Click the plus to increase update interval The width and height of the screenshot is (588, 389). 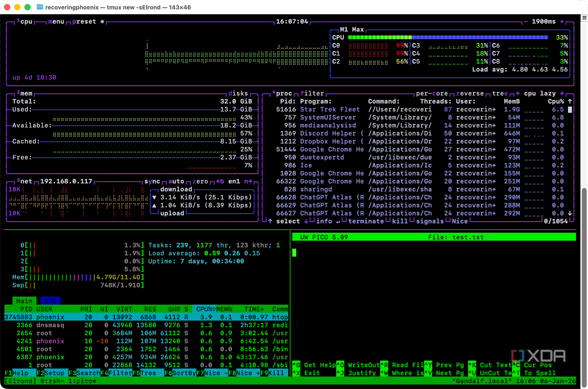562,22
